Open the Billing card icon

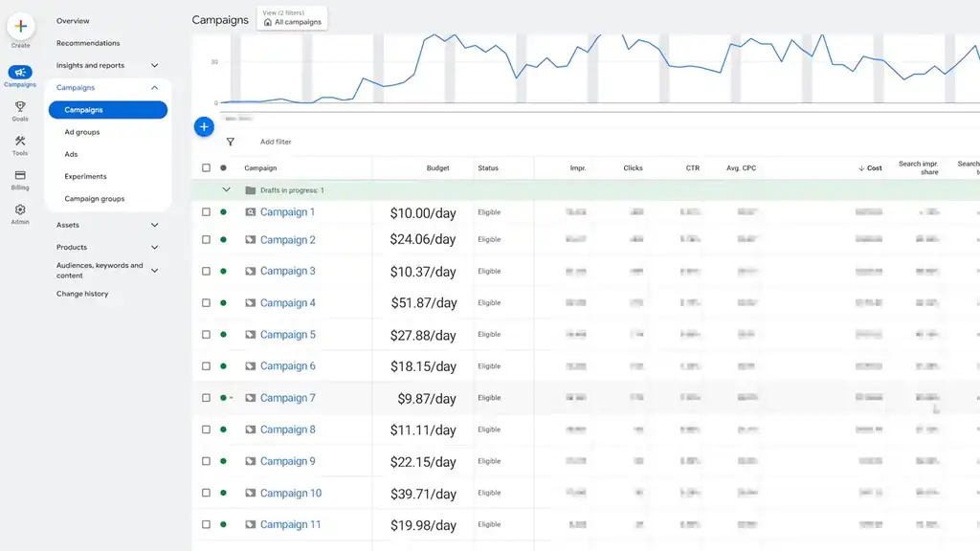(20, 175)
